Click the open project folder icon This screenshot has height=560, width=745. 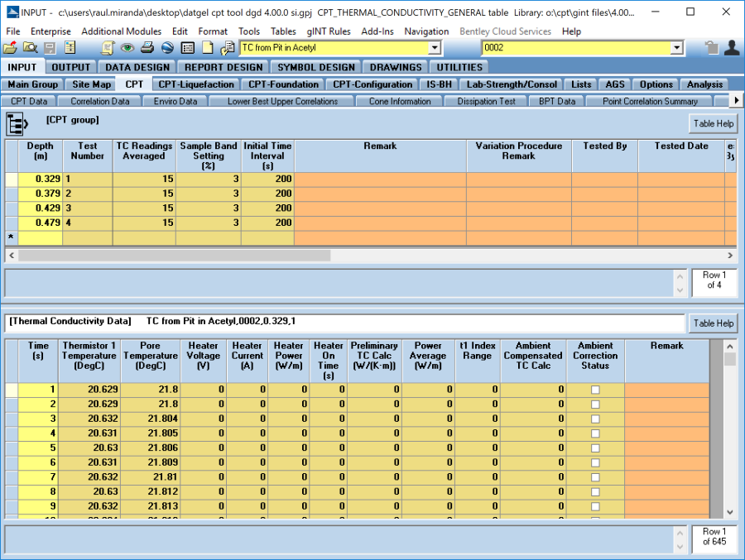click(10, 48)
